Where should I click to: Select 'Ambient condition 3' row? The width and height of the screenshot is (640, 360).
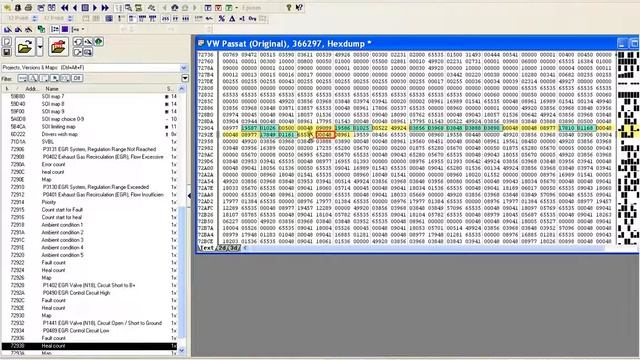click(89, 240)
